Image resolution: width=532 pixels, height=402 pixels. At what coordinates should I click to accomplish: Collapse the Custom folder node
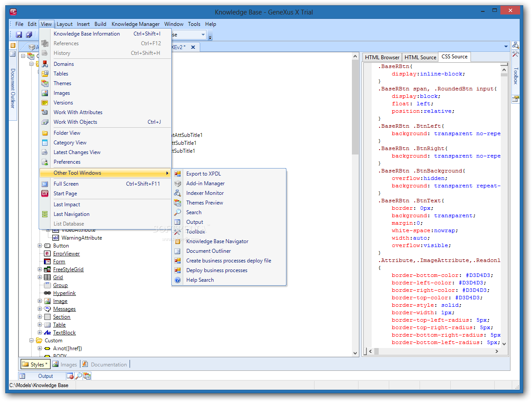click(32, 341)
